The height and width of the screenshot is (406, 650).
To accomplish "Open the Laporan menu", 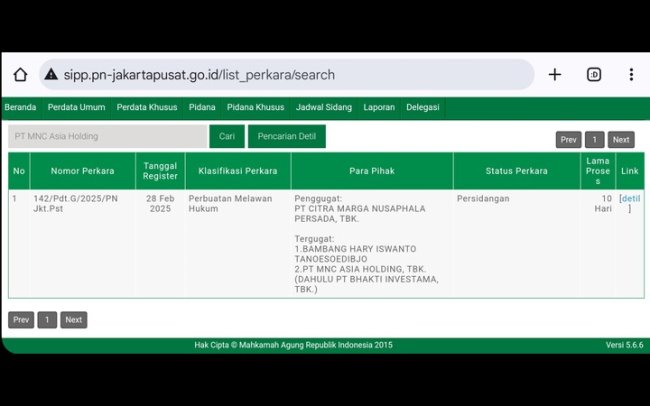I will point(379,107).
